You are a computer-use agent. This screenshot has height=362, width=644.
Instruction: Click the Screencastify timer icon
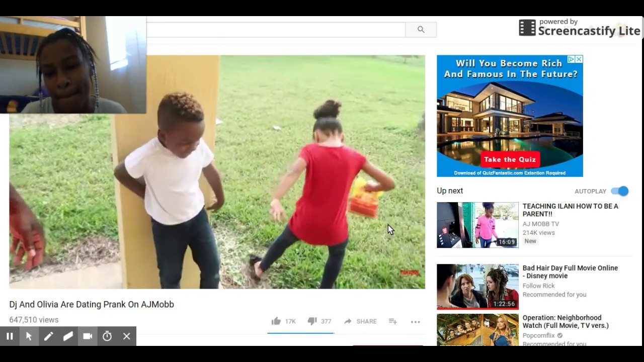point(107,336)
